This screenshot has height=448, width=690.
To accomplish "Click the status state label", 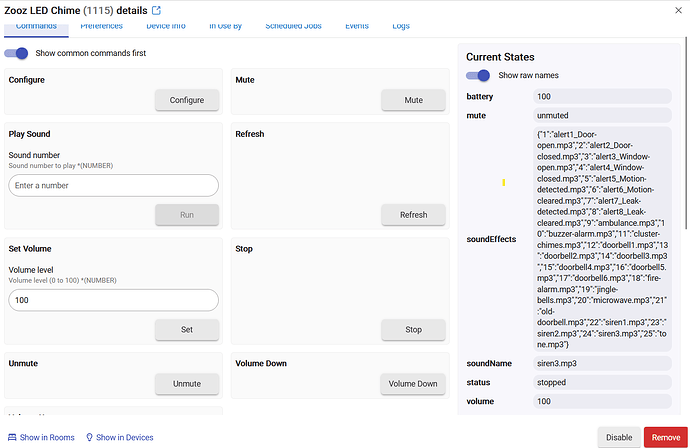I will pos(478,382).
